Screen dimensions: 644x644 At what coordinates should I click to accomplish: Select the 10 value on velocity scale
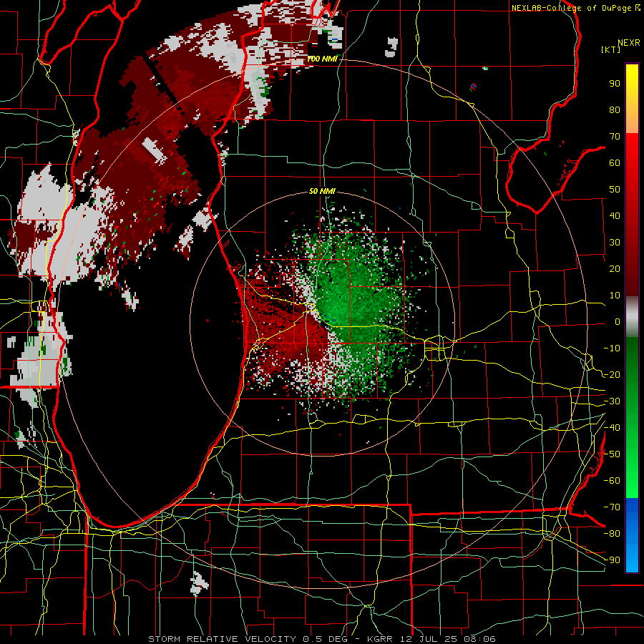pos(615,296)
